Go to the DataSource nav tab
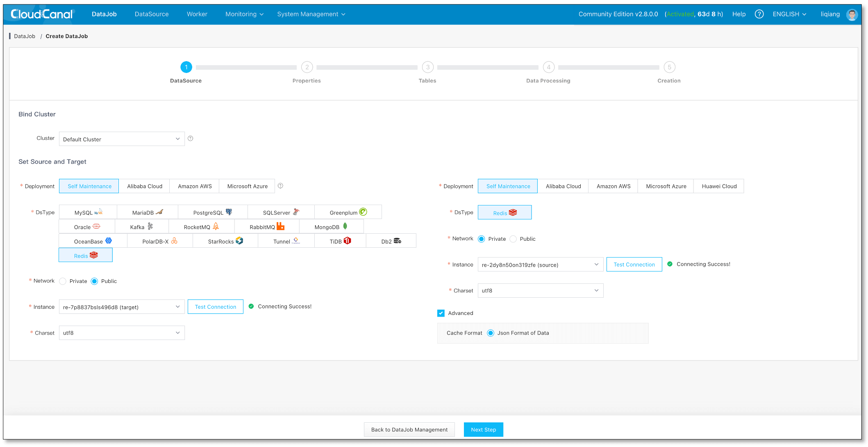The height and width of the screenshot is (447, 868). click(152, 14)
